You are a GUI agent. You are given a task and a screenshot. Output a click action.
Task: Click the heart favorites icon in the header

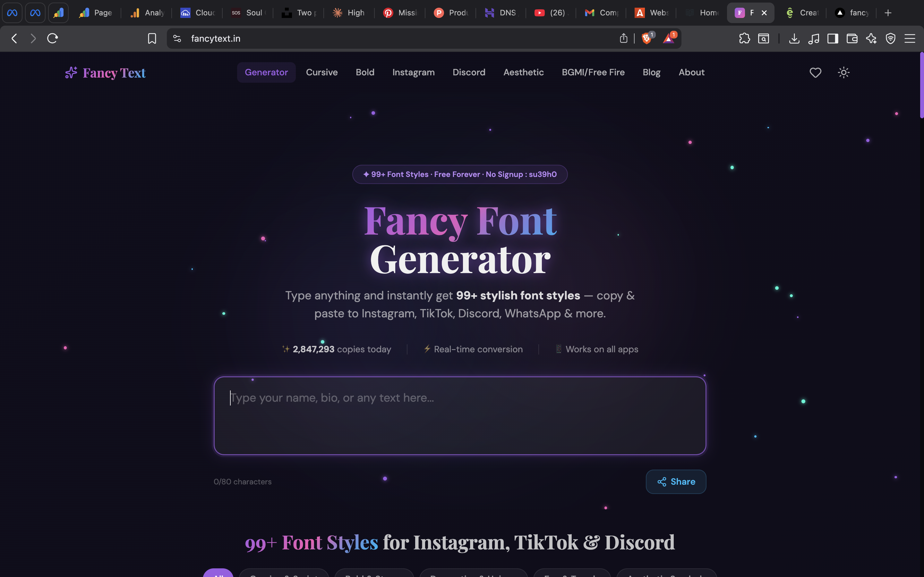(815, 72)
